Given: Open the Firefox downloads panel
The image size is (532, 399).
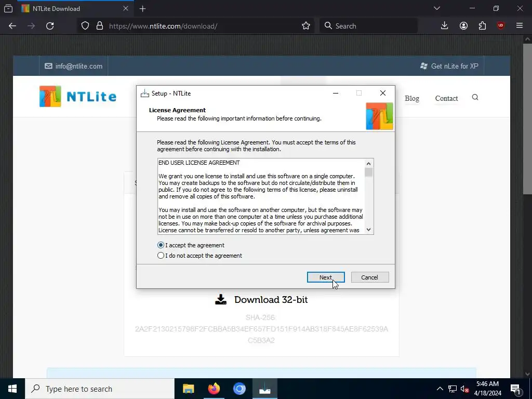Looking at the screenshot, I should pos(445,26).
